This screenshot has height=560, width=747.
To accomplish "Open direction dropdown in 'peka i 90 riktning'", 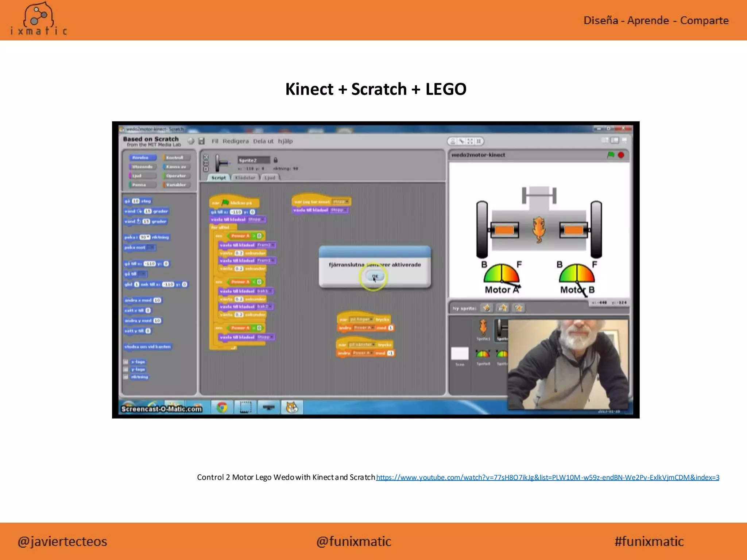I will click(148, 237).
